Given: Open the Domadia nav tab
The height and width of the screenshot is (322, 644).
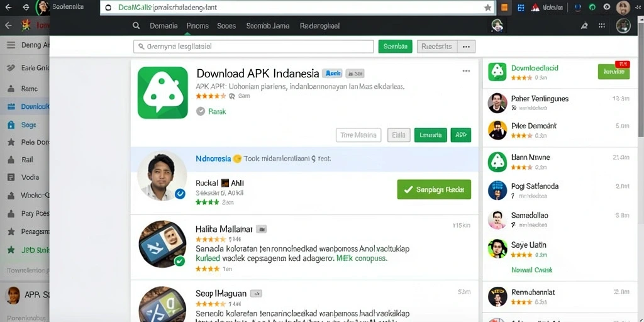Looking at the screenshot, I should tap(164, 26).
